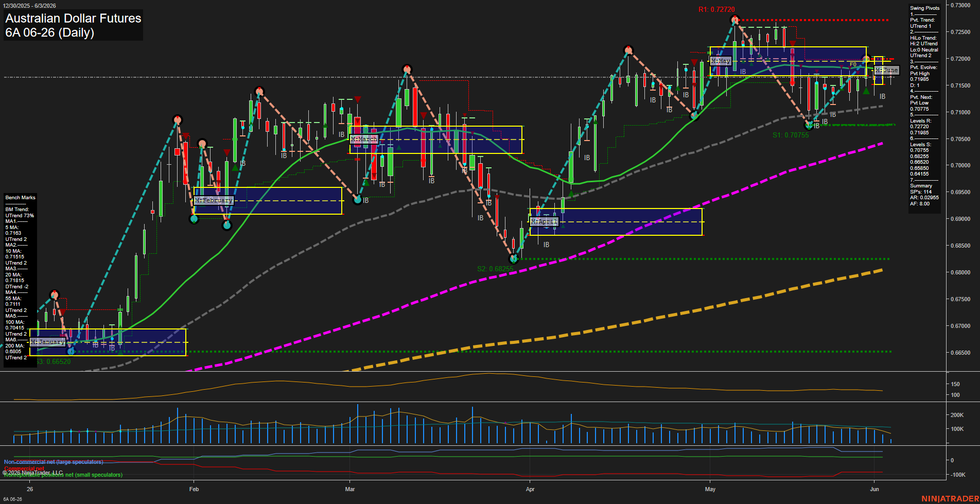Click the M:May monthly box label
Image resolution: width=980 pixels, height=504 pixels.
pos(721,61)
